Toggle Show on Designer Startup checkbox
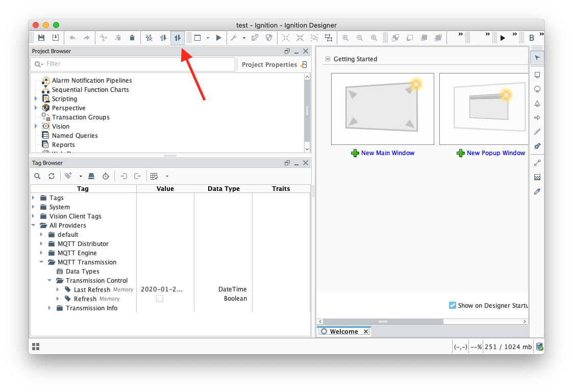Screen dimensions: 573x392 point(453,305)
